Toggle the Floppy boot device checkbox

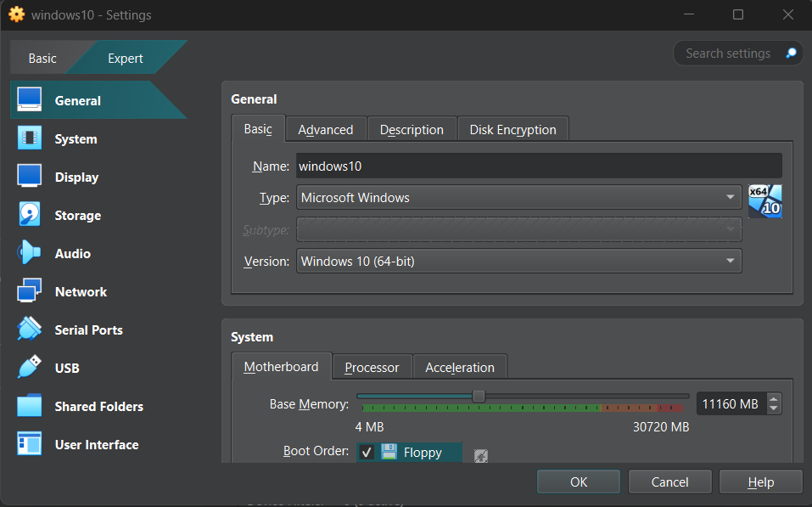[x=367, y=452]
